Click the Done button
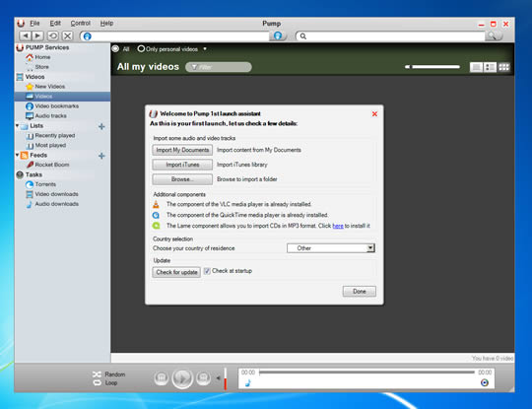Image resolution: width=532 pixels, height=409 pixels. (359, 291)
